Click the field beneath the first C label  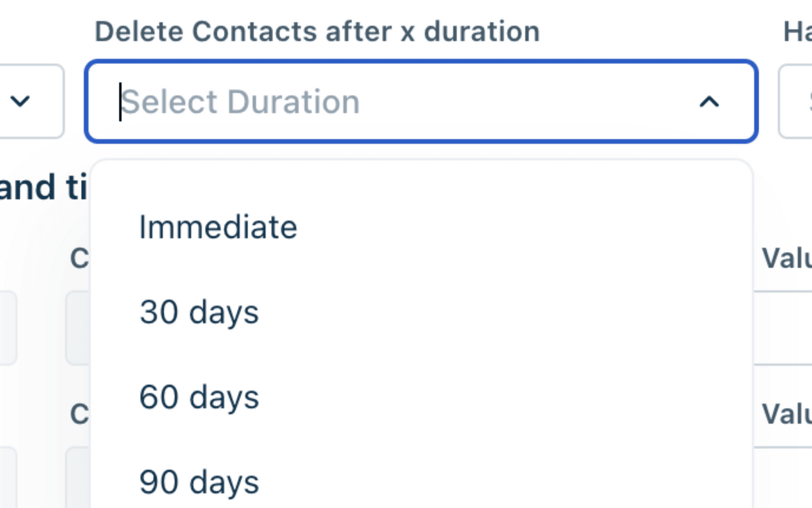click(x=78, y=328)
